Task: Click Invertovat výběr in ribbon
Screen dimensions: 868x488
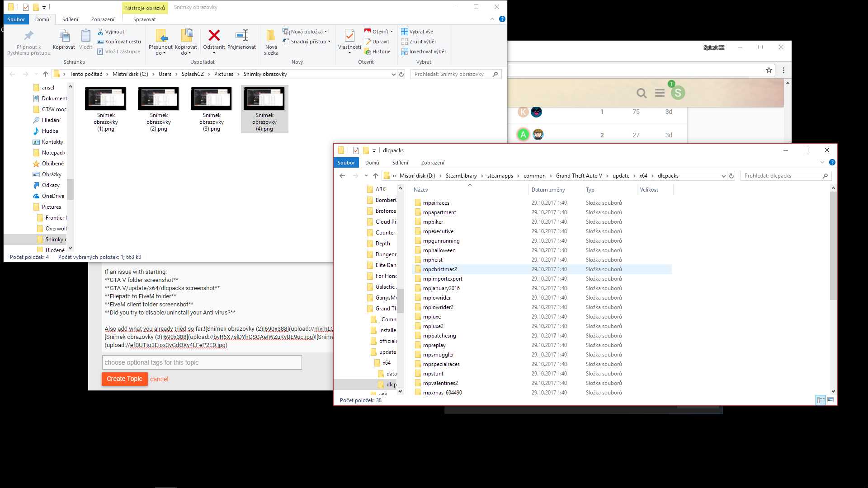Action: 424,52
